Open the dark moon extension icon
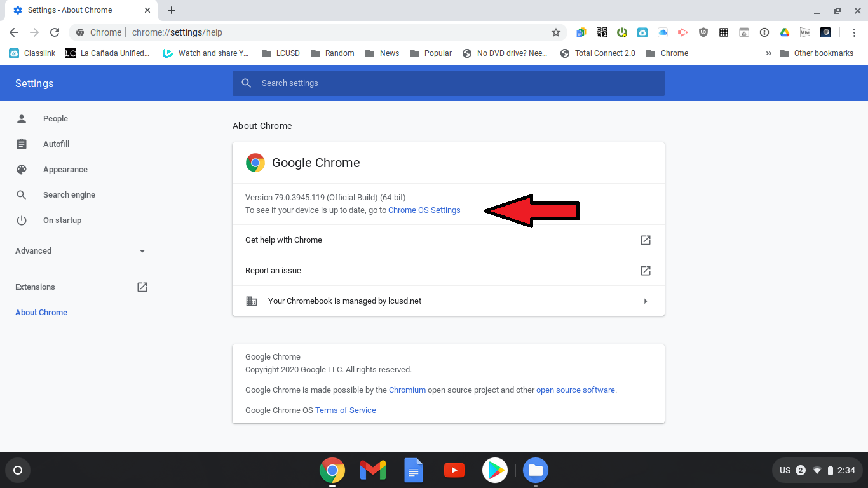868x488 pixels. click(825, 32)
